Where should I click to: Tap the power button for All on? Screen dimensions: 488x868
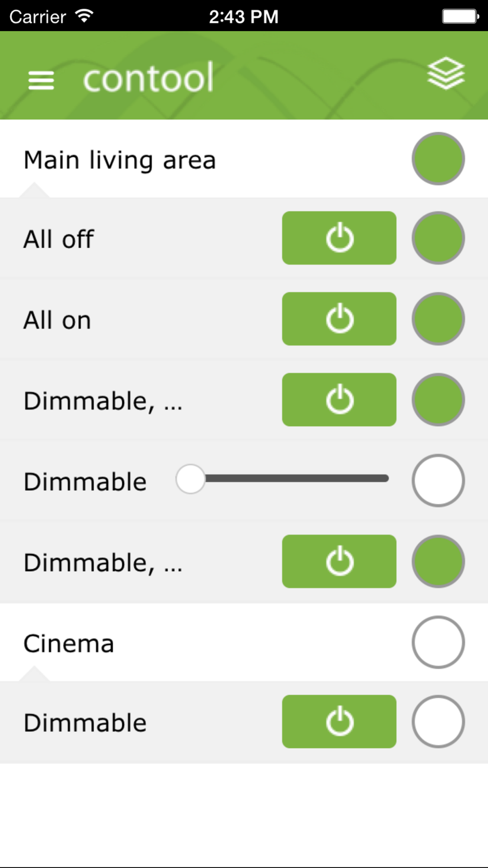tap(339, 319)
